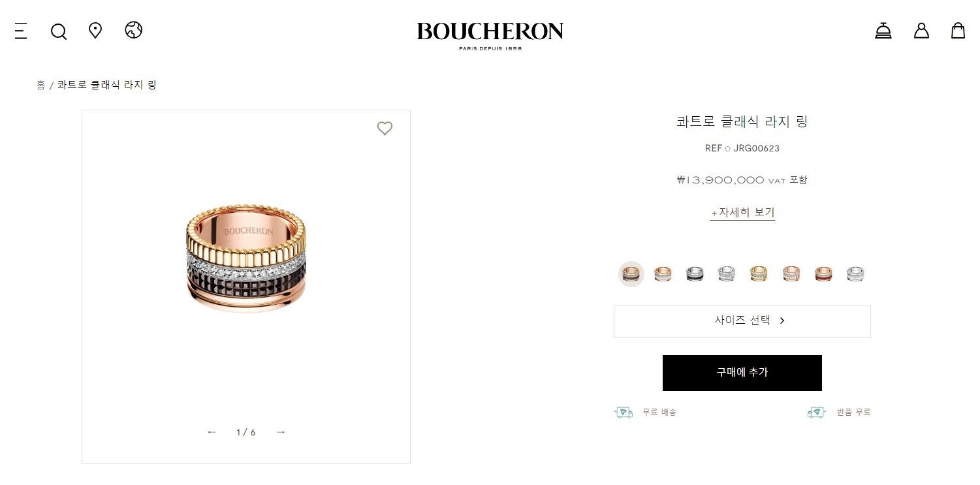Go to previous product image arrow
The width and height of the screenshot is (980, 485).
coord(212,432)
